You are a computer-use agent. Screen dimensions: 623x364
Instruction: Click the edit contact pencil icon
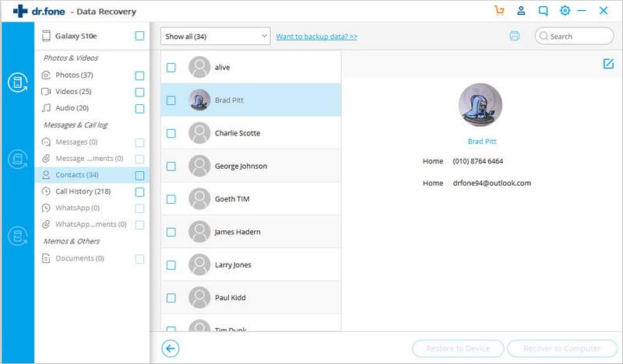608,64
